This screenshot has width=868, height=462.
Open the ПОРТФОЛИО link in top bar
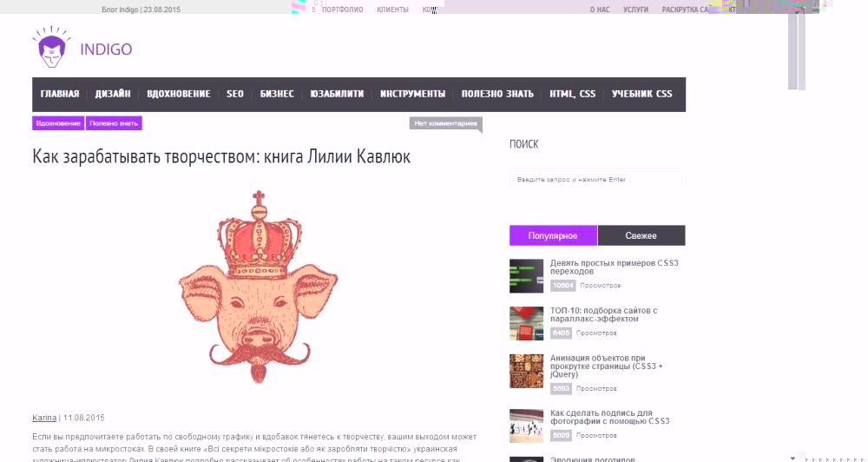tap(342, 10)
